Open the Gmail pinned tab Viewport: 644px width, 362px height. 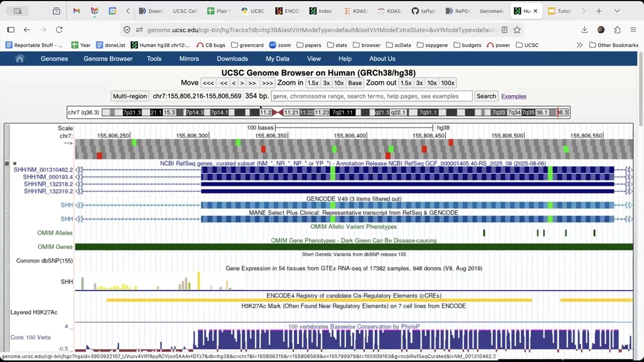pos(76,11)
